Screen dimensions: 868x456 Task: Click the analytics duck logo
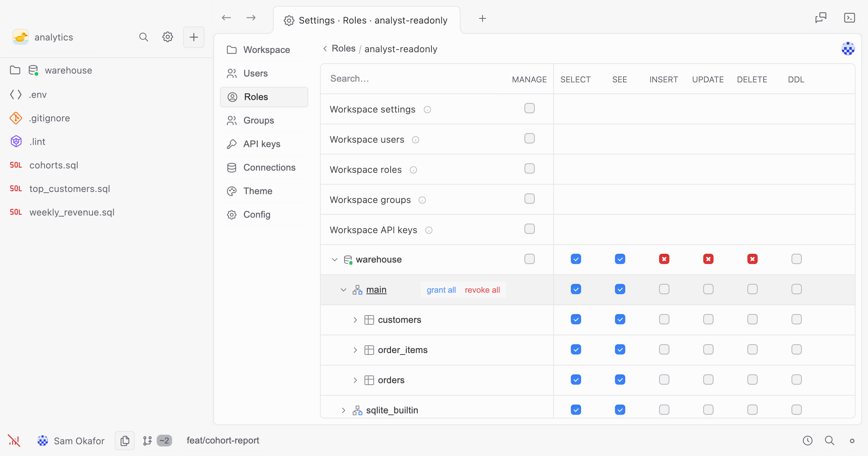21,37
